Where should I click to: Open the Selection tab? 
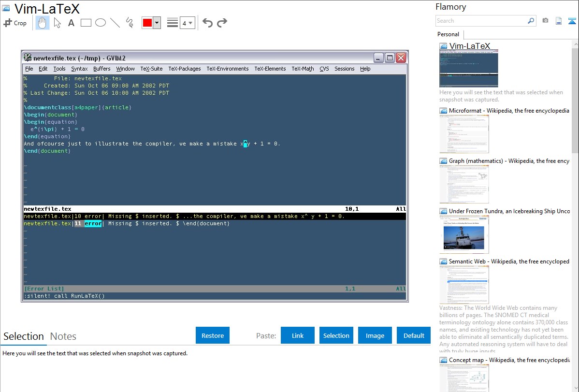pyautogui.click(x=24, y=336)
